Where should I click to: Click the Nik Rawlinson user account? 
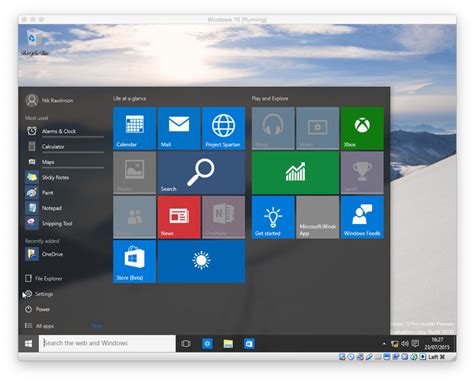coord(49,100)
